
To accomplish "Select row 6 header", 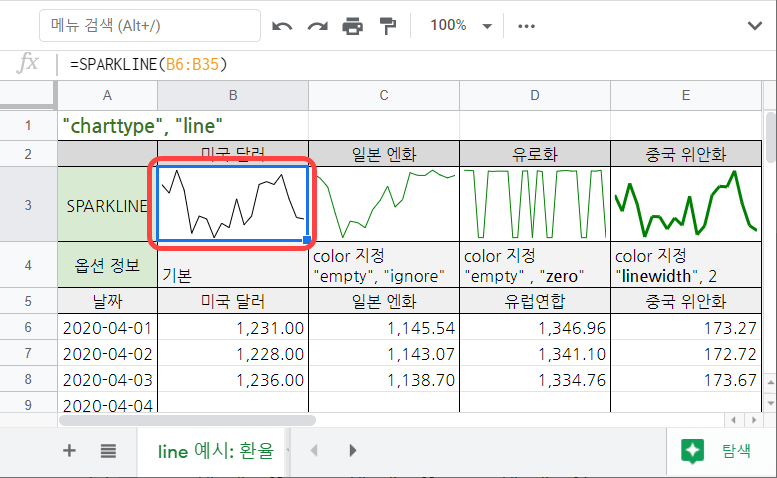I will (28, 327).
